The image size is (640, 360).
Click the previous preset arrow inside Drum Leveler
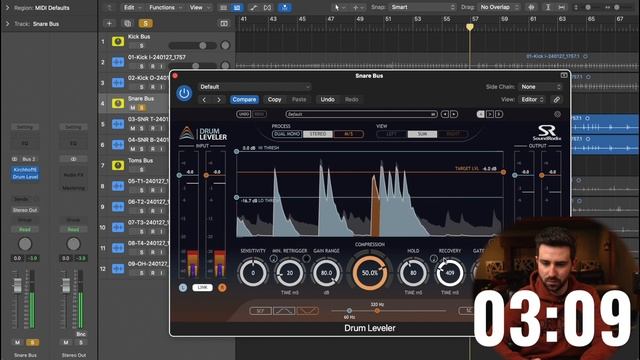[x=445, y=114]
